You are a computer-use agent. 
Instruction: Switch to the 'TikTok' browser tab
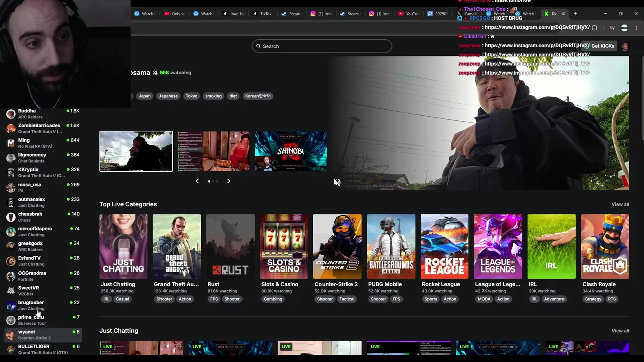tap(262, 14)
